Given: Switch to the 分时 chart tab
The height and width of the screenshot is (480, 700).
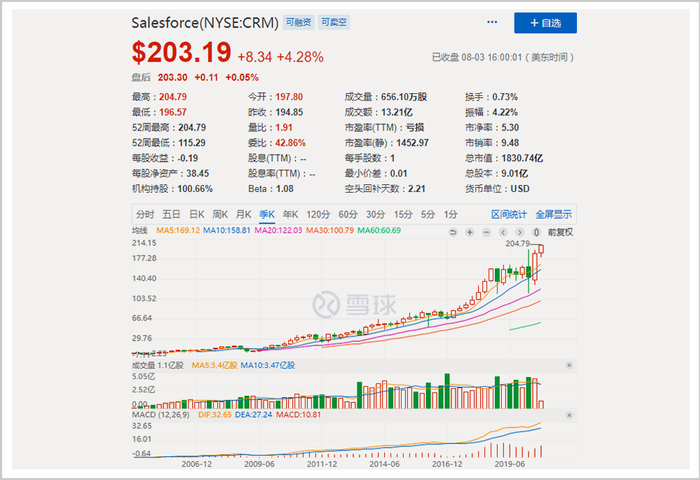Looking at the screenshot, I should [x=145, y=215].
